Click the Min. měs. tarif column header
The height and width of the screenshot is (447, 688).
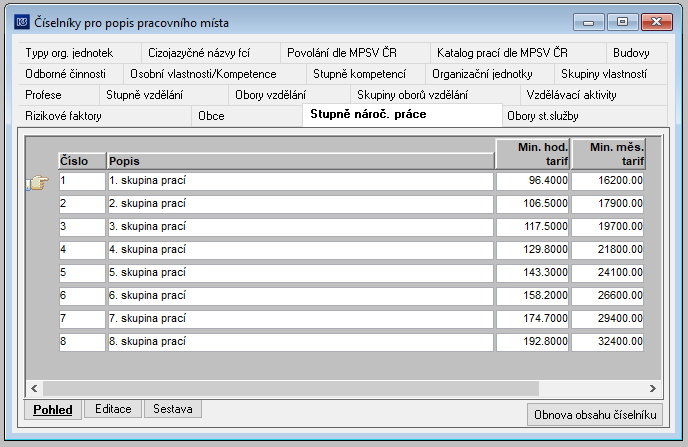tap(608, 154)
